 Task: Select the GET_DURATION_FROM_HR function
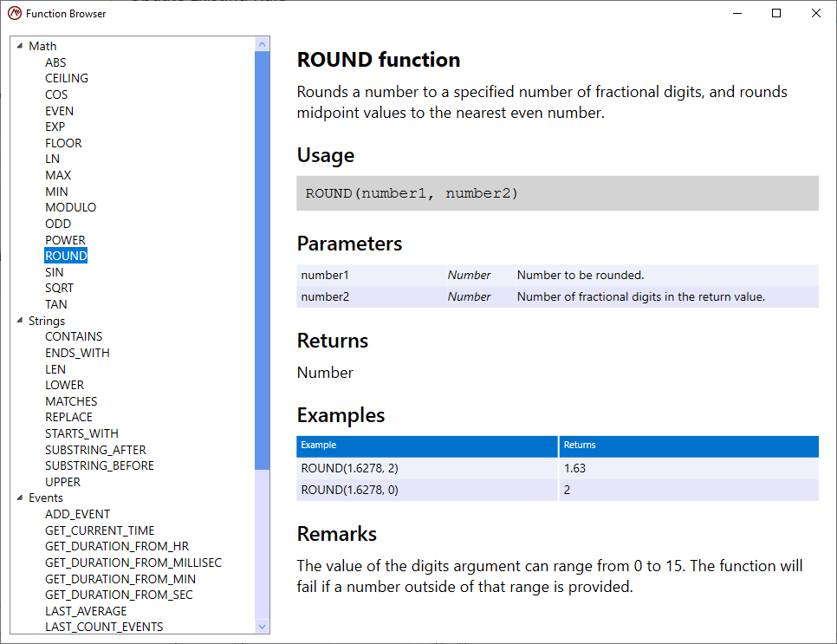(117, 546)
